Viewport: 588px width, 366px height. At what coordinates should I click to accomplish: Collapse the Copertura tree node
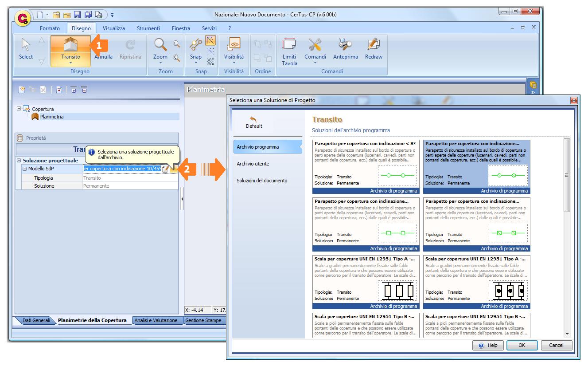coord(19,109)
